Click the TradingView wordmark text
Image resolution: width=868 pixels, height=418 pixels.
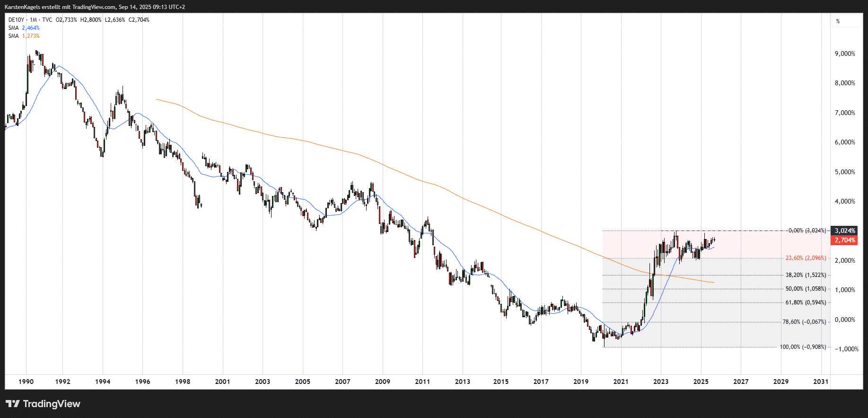point(52,404)
